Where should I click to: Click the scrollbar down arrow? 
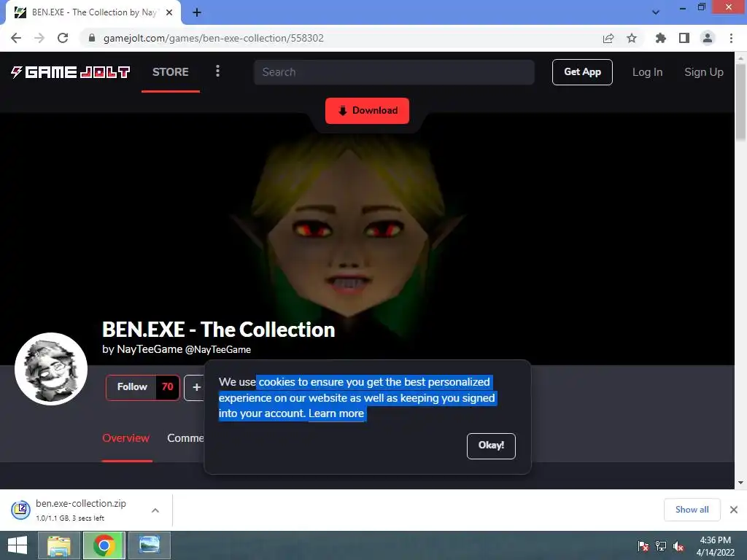pyautogui.click(x=740, y=483)
